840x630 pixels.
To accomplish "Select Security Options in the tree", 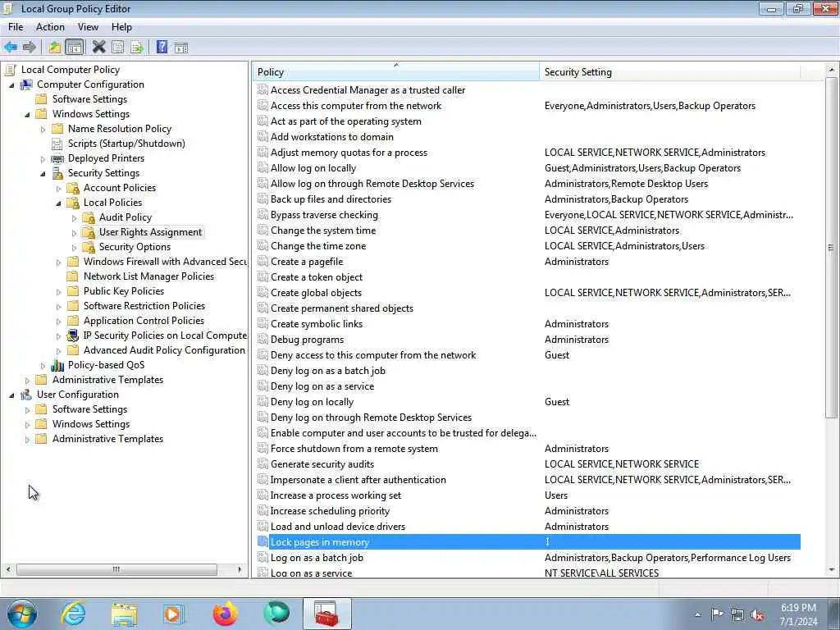I will coord(135,247).
